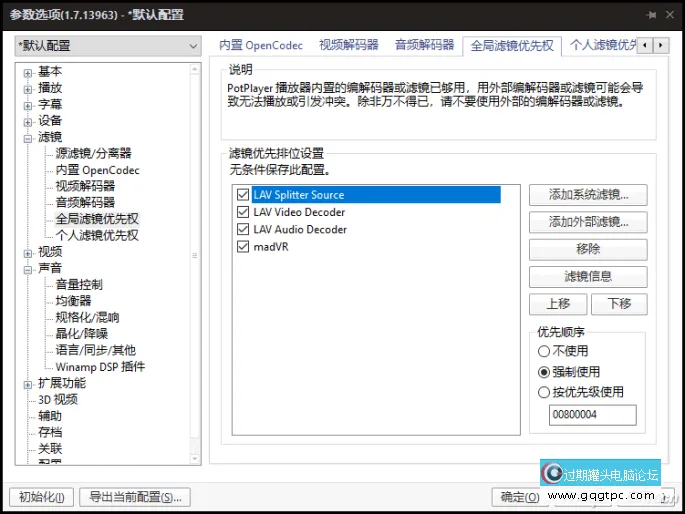Switch to the 音频解码器 tab
Screen dimensions: 685x514
[x=425, y=45]
